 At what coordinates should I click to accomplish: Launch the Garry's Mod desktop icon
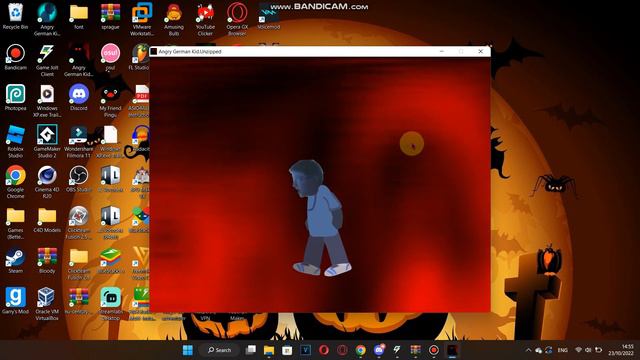click(16, 301)
